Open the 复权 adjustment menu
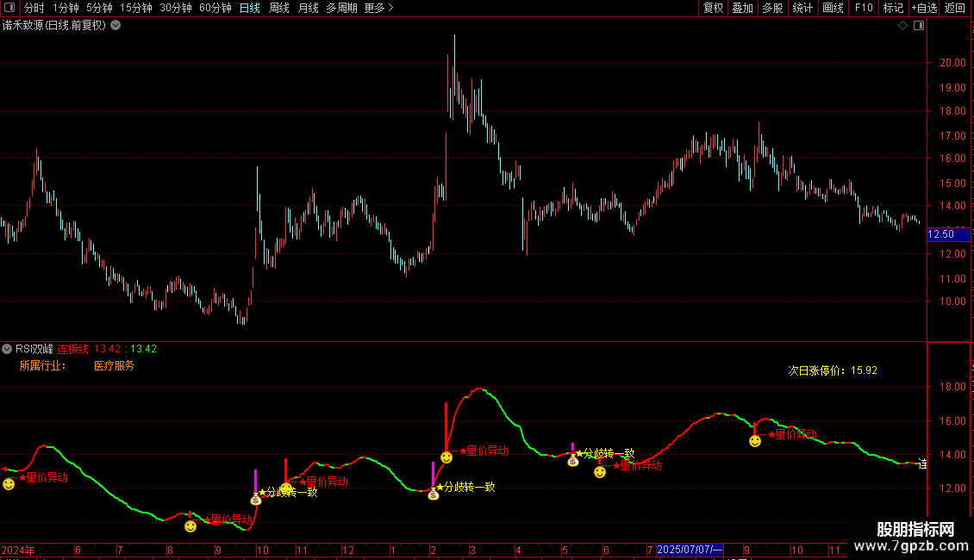This screenshot has height=560, width=974. pos(713,8)
